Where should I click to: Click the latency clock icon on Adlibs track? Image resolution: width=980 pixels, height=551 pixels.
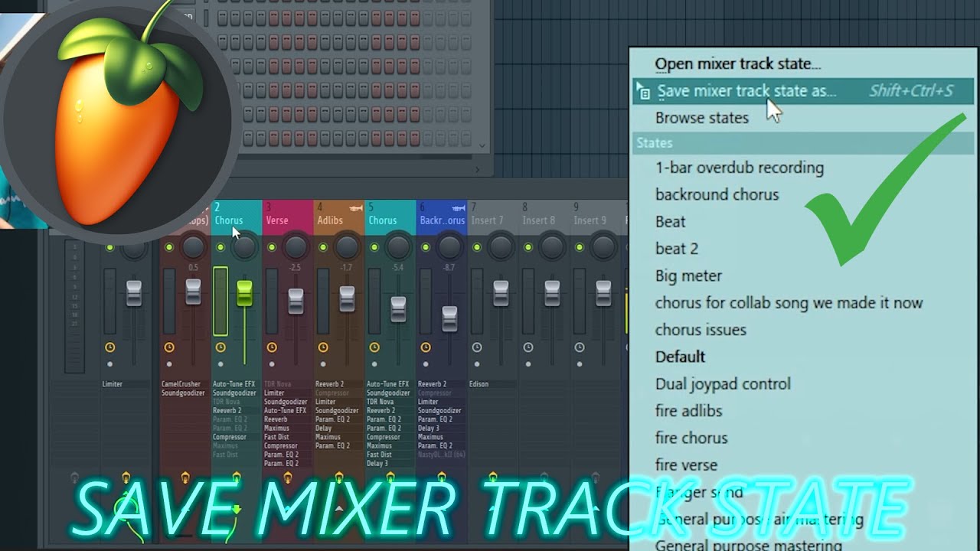[323, 347]
